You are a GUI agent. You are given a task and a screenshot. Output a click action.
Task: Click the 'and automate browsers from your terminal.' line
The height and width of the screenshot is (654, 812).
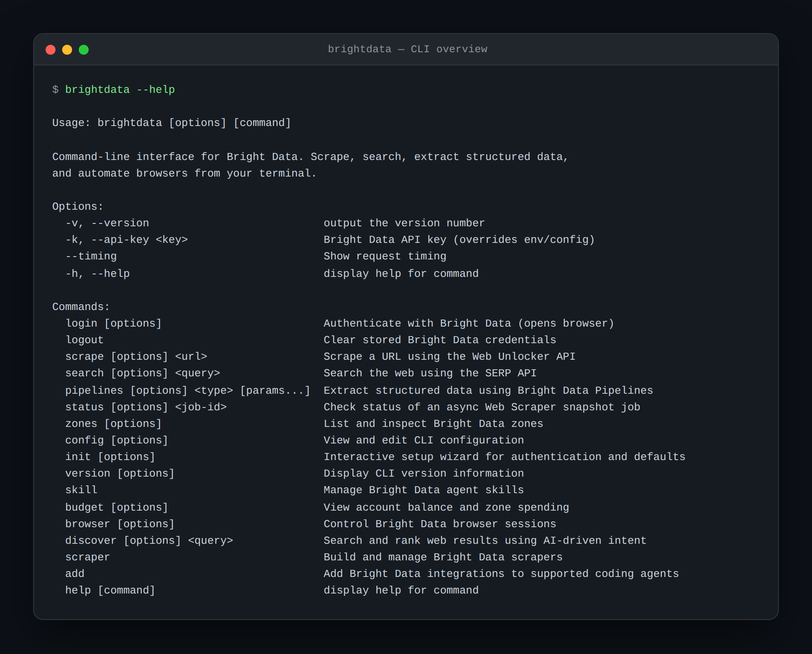pyautogui.click(x=184, y=173)
